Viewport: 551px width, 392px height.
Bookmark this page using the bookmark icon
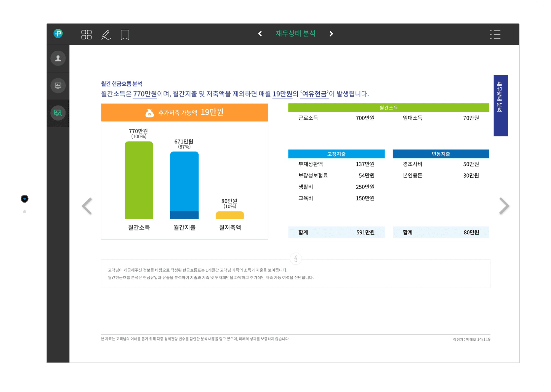click(x=125, y=35)
